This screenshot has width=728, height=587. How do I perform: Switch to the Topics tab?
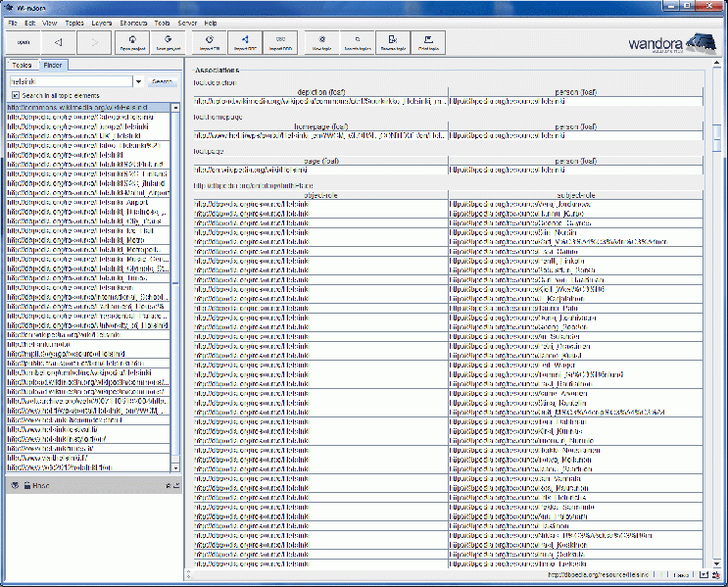point(22,65)
